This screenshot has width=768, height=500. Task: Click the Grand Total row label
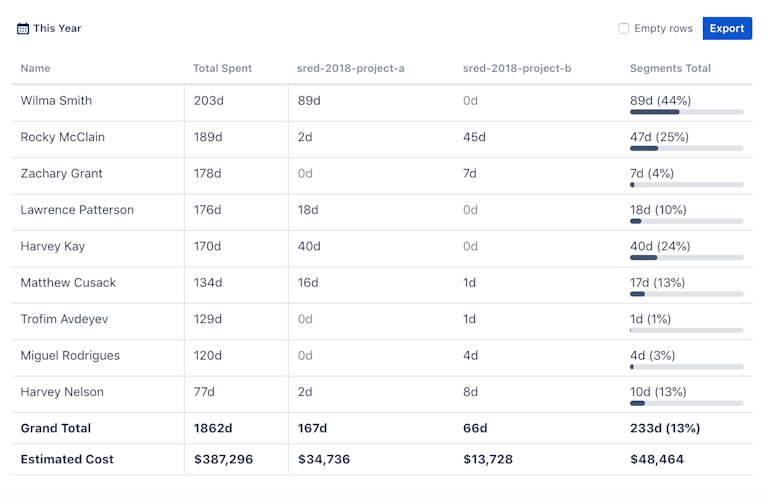(56, 428)
